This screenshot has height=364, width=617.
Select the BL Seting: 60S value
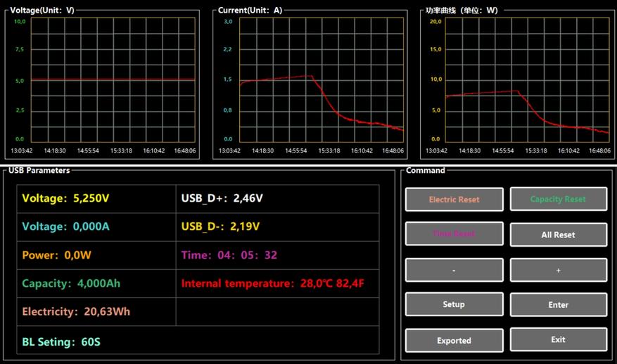click(61, 342)
